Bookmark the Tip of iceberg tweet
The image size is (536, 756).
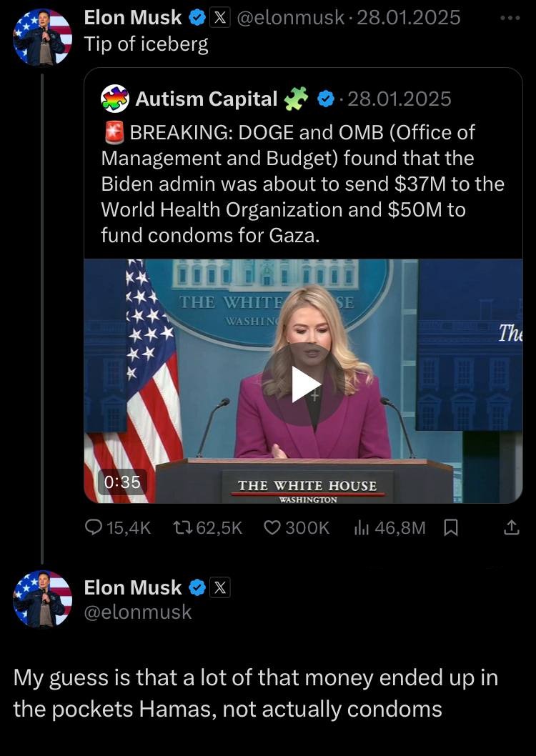451,528
